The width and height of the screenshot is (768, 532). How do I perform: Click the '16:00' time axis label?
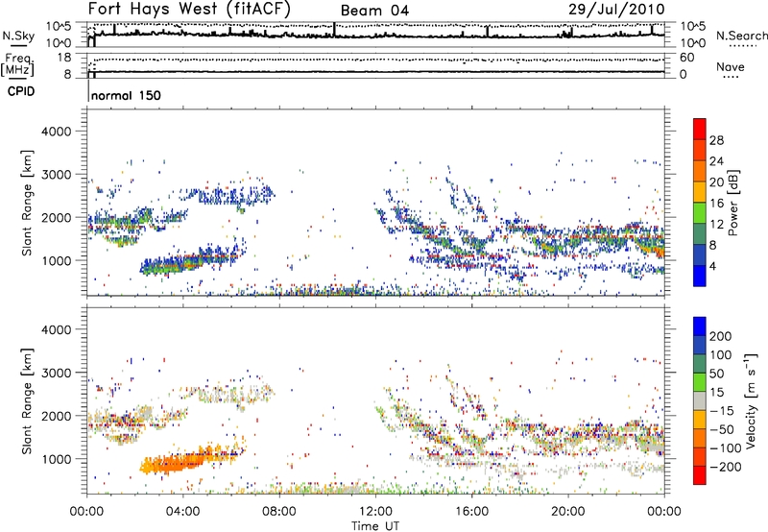click(471, 512)
